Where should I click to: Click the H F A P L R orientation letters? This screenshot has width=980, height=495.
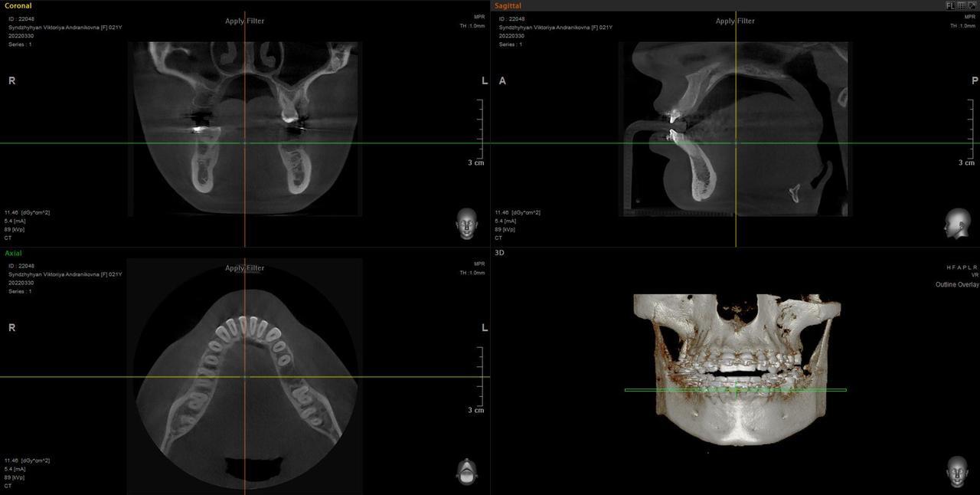coord(962,267)
